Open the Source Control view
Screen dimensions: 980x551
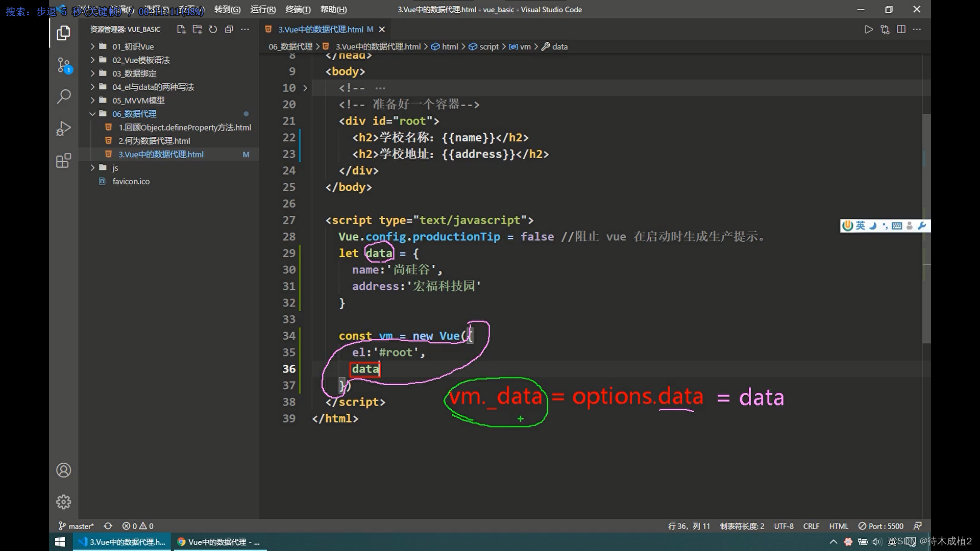click(63, 65)
